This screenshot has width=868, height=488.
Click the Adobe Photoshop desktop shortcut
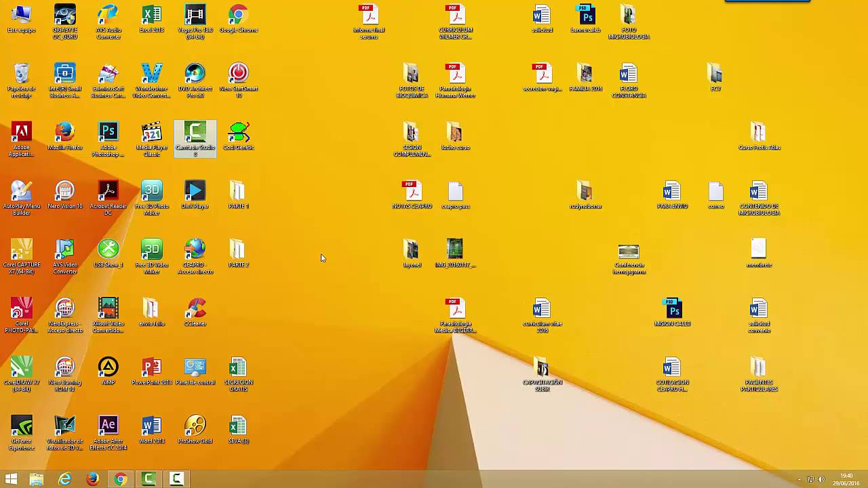click(108, 140)
